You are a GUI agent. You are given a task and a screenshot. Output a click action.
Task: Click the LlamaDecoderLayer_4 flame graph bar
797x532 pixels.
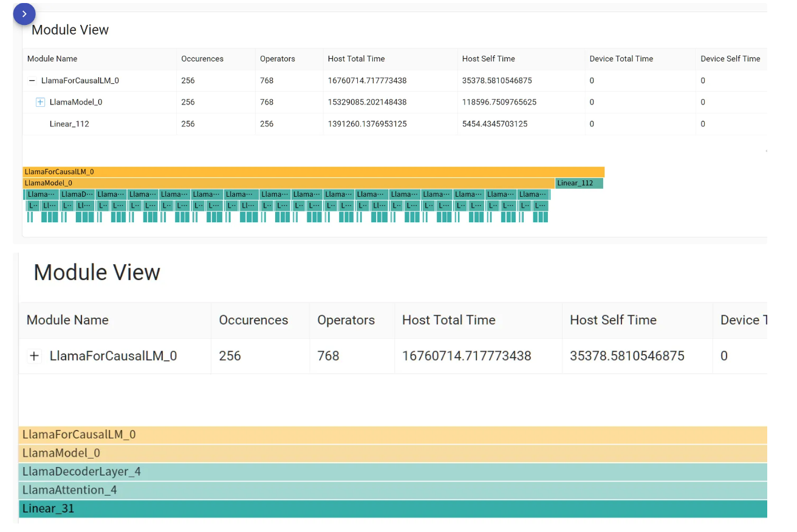pos(393,472)
